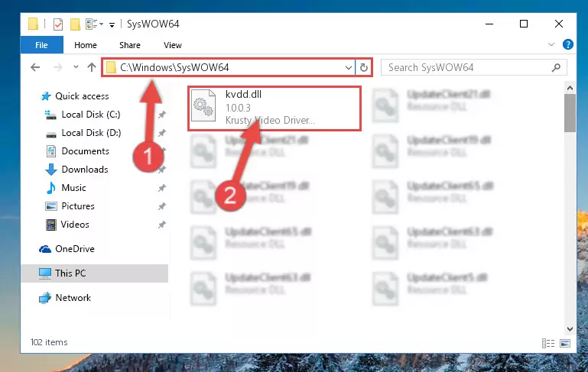Click the This PC monitor icon

45,273
